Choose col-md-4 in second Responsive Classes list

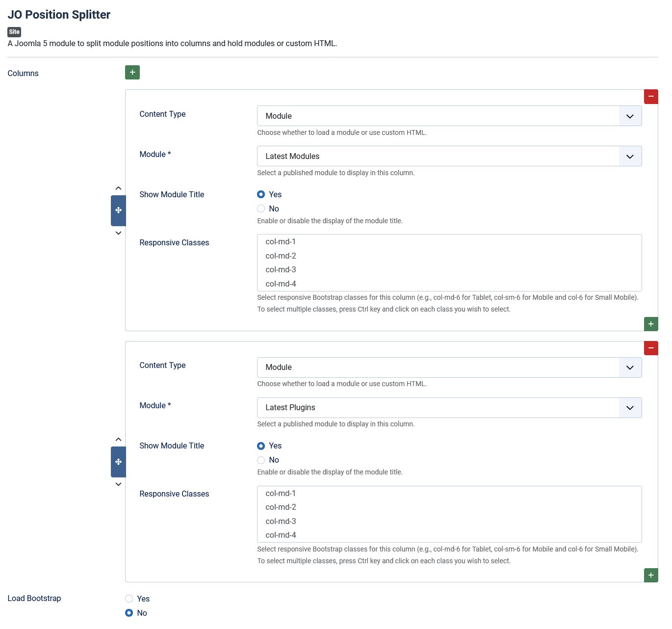coord(281,535)
